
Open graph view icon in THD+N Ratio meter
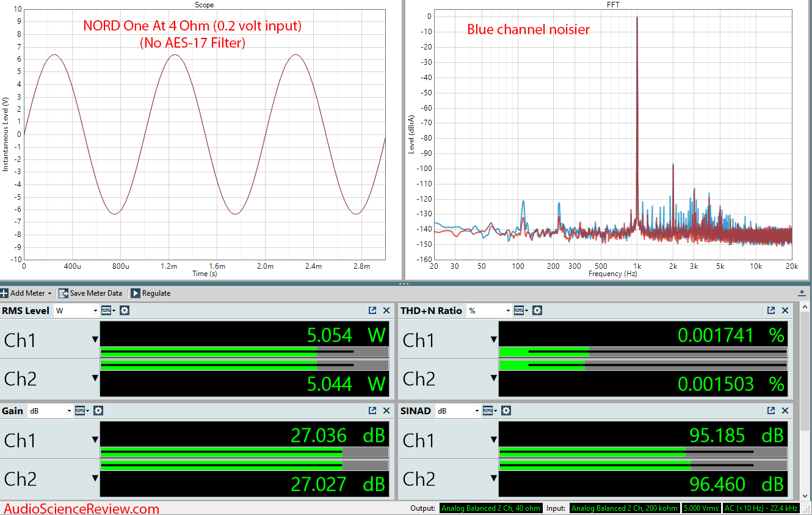(x=521, y=310)
